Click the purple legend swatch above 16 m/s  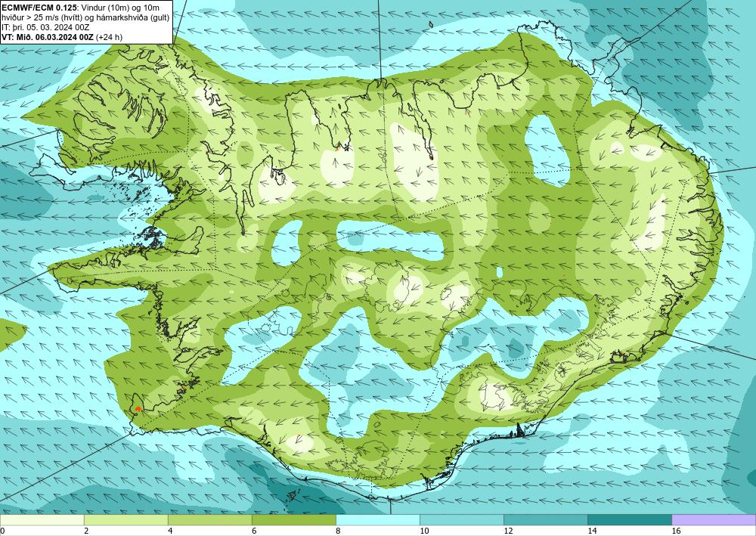(x=714, y=519)
